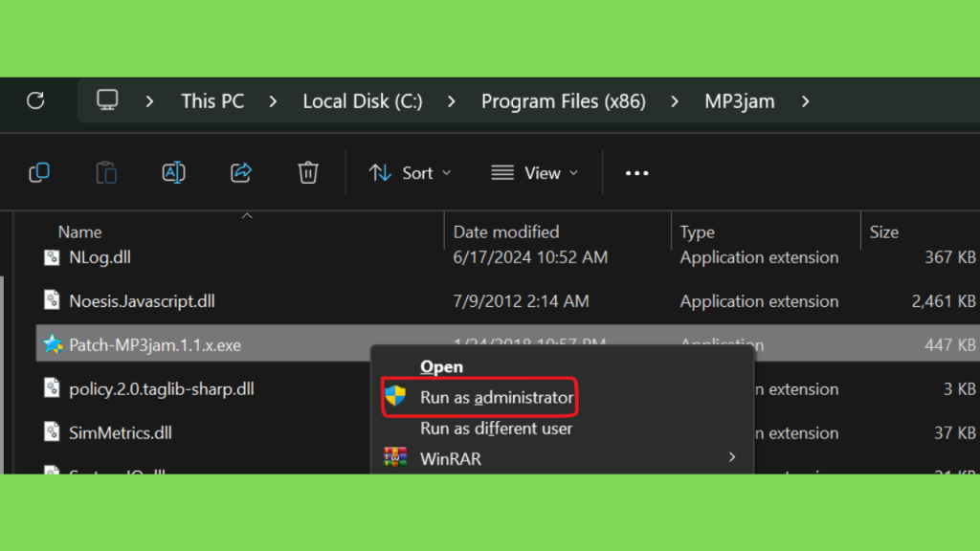Screen dimensions: 980x551
Task: Click the date 7/9/2012 2:14 AM
Action: pos(521,301)
